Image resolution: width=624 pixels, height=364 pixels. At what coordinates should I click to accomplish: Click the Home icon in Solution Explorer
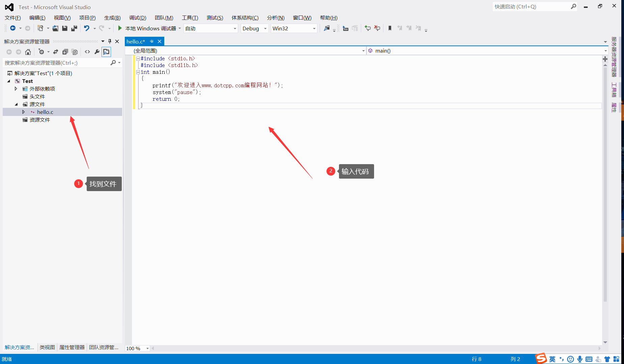28,52
